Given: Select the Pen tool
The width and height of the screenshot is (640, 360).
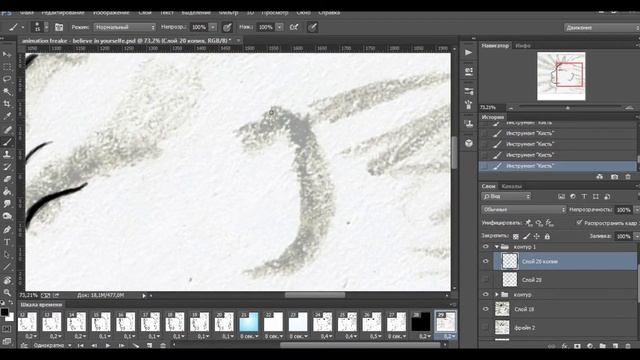Looking at the screenshot, I should tap(7, 229).
